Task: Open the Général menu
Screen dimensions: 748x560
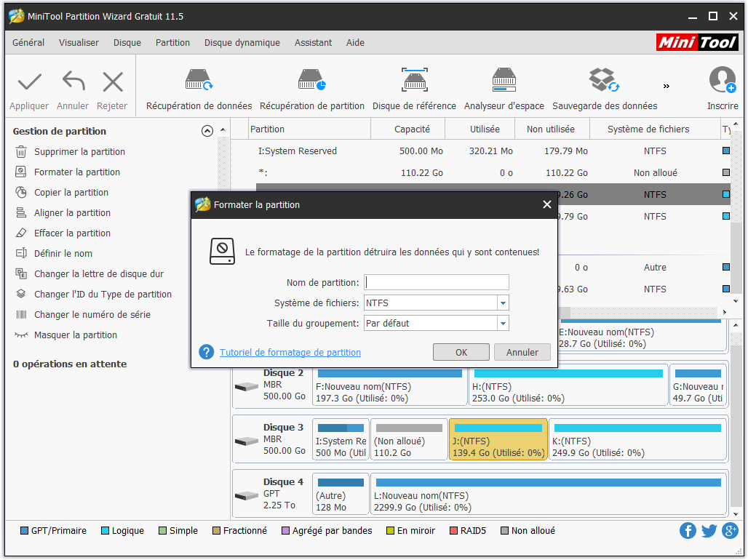Action: coord(28,42)
